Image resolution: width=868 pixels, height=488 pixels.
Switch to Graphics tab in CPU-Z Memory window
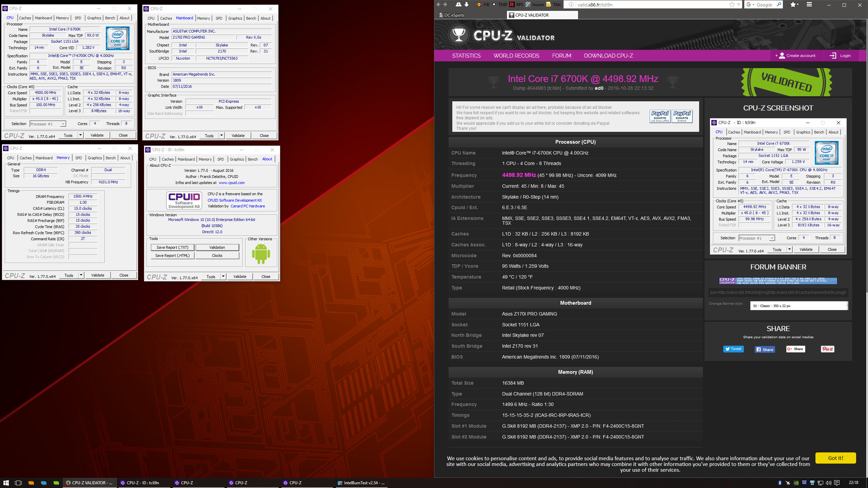pyautogui.click(x=95, y=158)
